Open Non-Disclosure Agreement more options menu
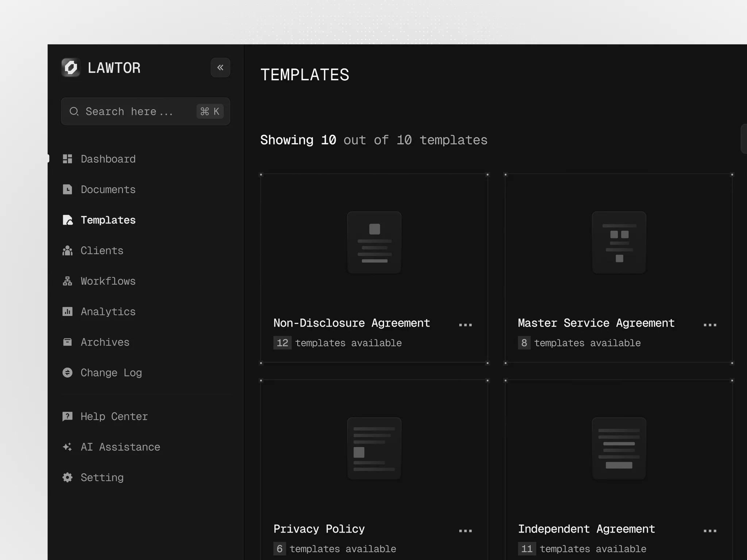 [x=465, y=325]
